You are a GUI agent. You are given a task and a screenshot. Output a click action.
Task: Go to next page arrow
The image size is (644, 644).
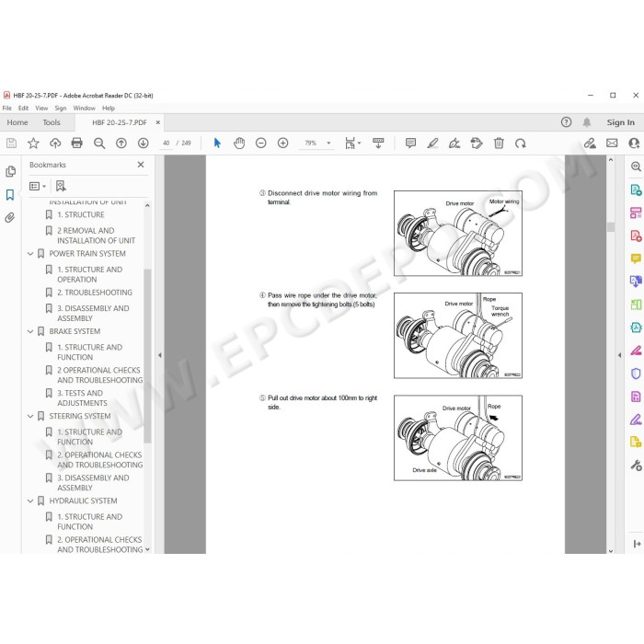(143, 143)
